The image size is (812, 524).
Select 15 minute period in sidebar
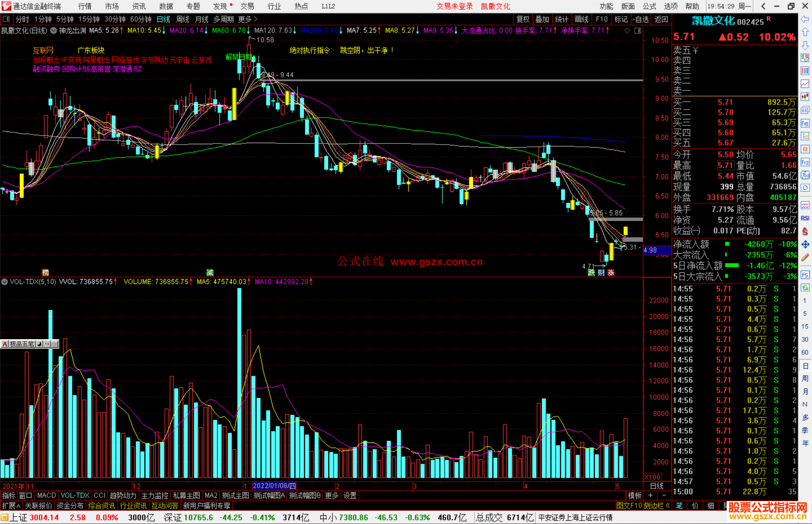(x=805, y=326)
